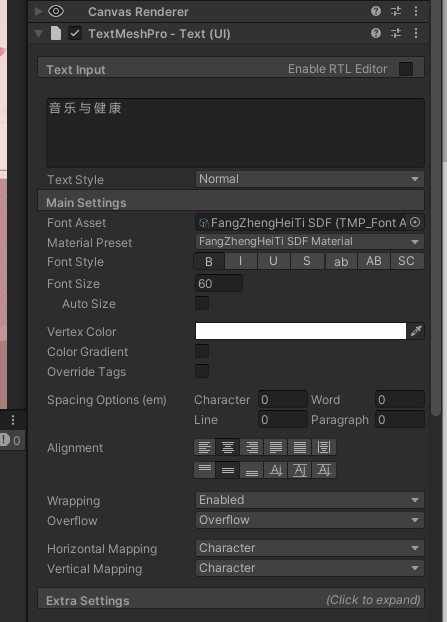
Task: Open the white Vertex Color swatch
Action: click(301, 331)
